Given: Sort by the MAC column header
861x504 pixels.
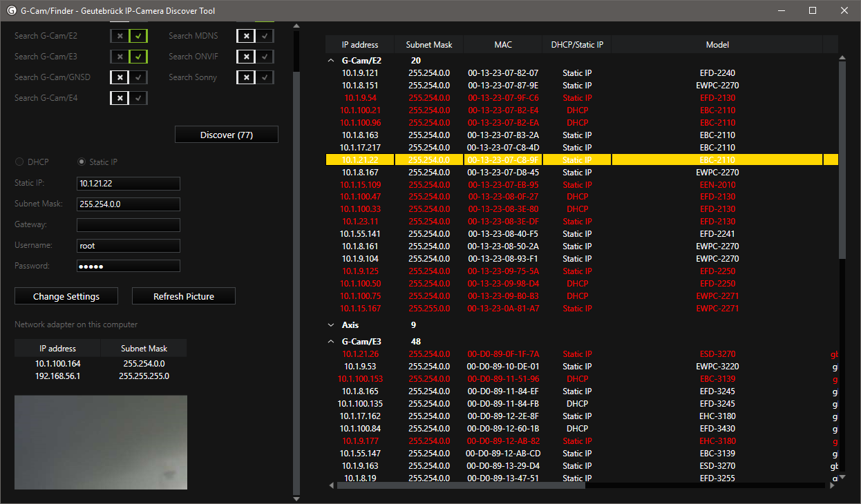Looking at the screenshot, I should 503,45.
